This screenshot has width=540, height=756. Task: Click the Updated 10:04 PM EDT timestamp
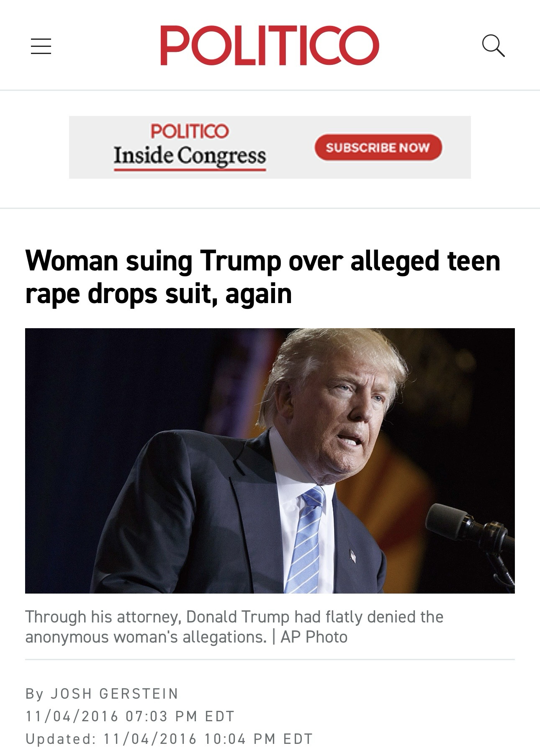169,739
